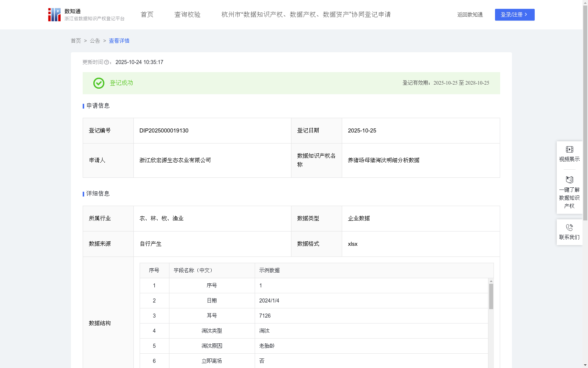
Task: Click the 企业数据 data type value
Action: [x=359, y=219]
